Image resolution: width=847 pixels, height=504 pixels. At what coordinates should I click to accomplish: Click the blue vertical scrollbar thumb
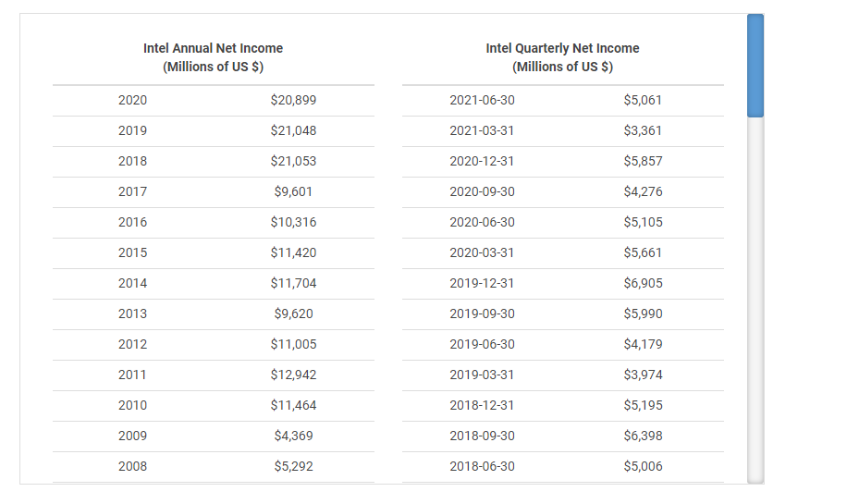pyautogui.click(x=755, y=66)
